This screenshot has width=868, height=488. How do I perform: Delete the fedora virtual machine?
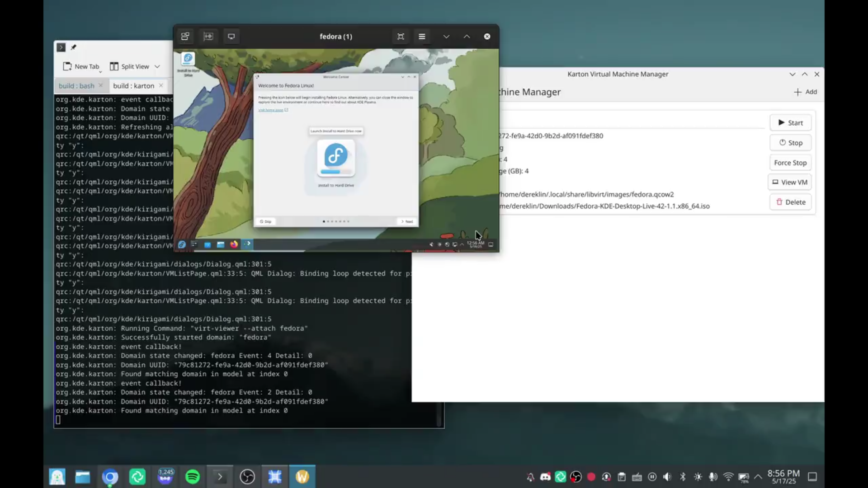point(790,202)
